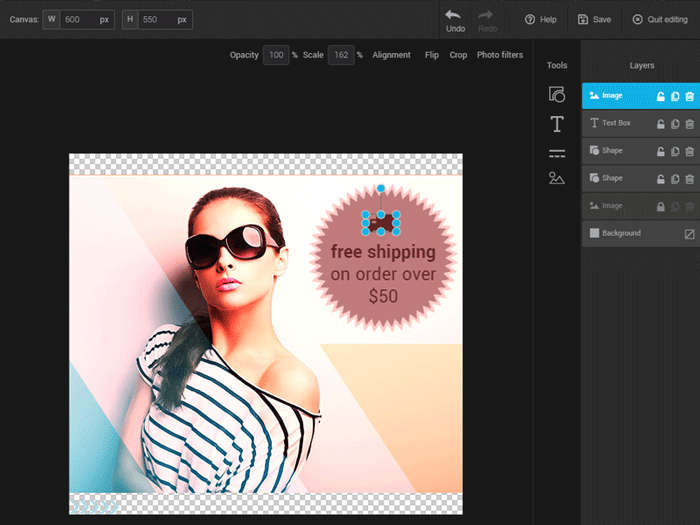Duplicate the selected Image layer
This screenshot has width=700, height=525.
[675, 96]
